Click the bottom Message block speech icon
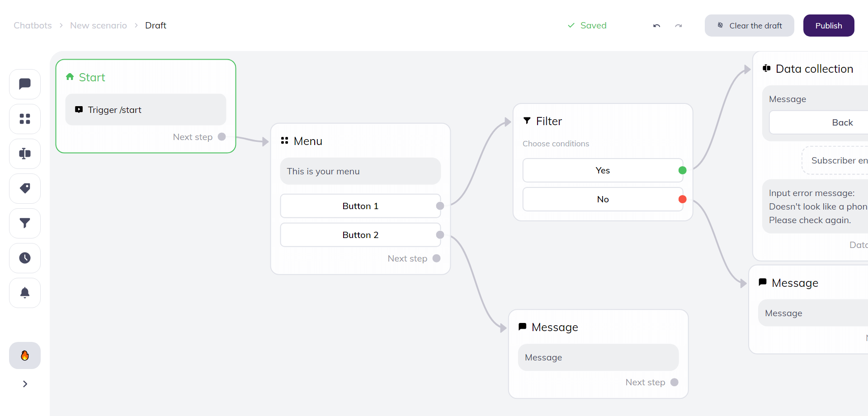The width and height of the screenshot is (868, 416). [523, 327]
